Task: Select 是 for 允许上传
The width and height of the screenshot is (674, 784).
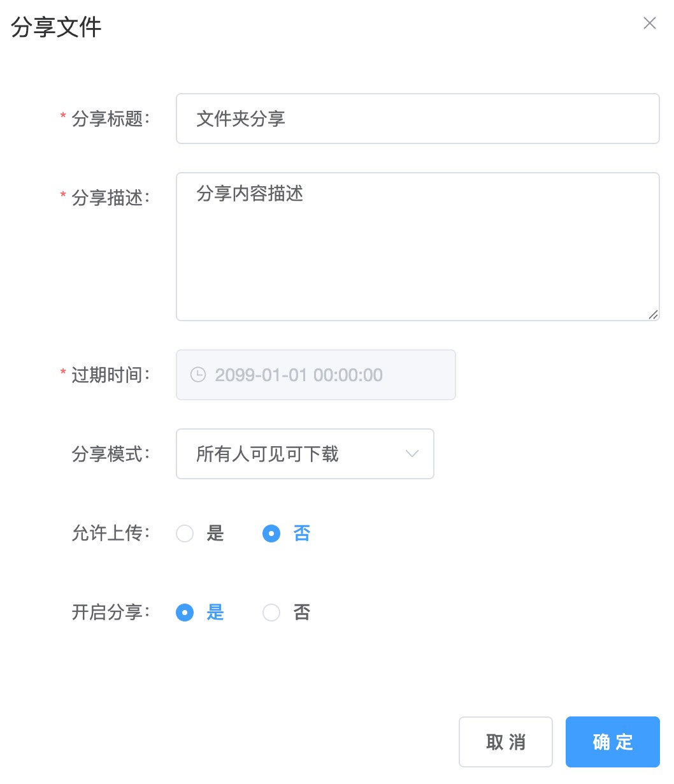Action: [185, 534]
